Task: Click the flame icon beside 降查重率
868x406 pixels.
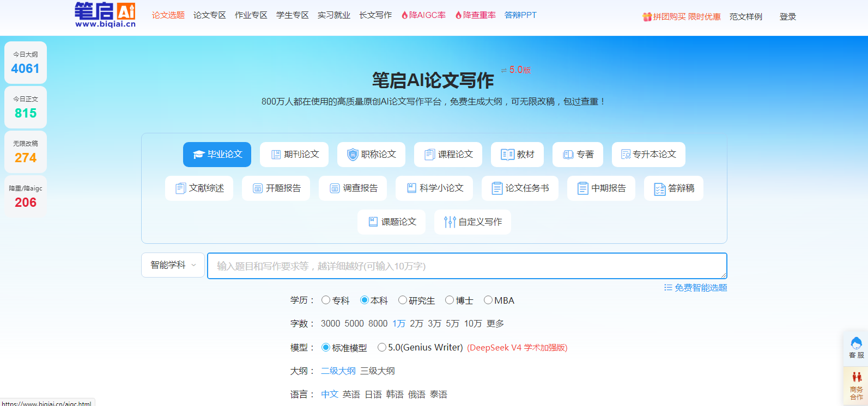Action: (x=459, y=15)
